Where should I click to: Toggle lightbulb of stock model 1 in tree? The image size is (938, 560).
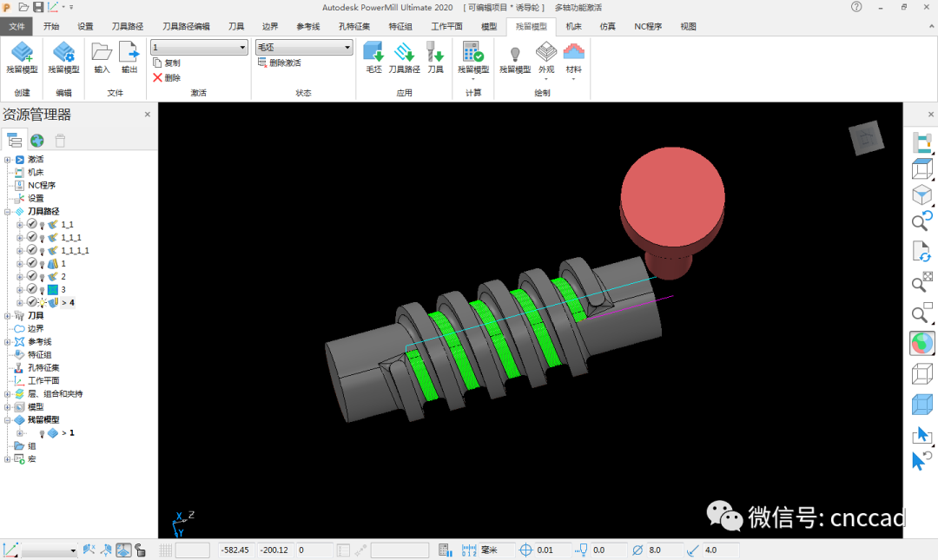point(42,433)
